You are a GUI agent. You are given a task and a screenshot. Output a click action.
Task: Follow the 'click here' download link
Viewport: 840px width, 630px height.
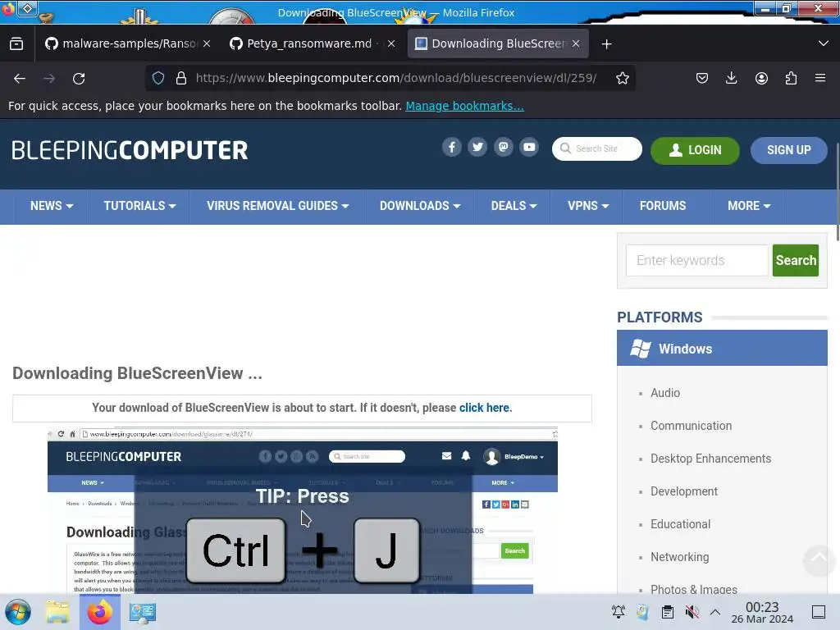click(486, 408)
